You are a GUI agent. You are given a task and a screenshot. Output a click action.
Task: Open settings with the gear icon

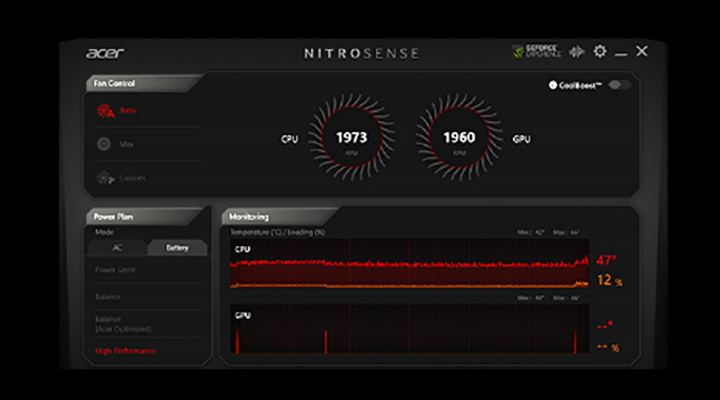600,52
